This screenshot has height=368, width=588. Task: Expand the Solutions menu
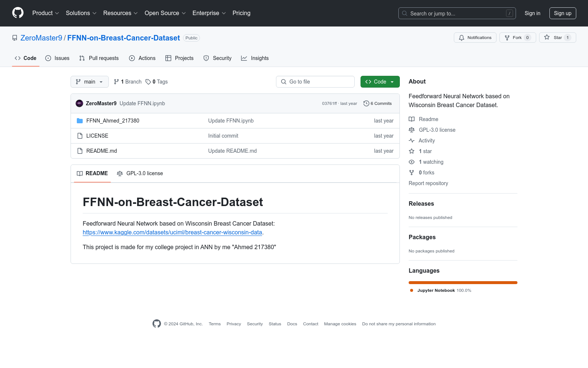tap(81, 13)
